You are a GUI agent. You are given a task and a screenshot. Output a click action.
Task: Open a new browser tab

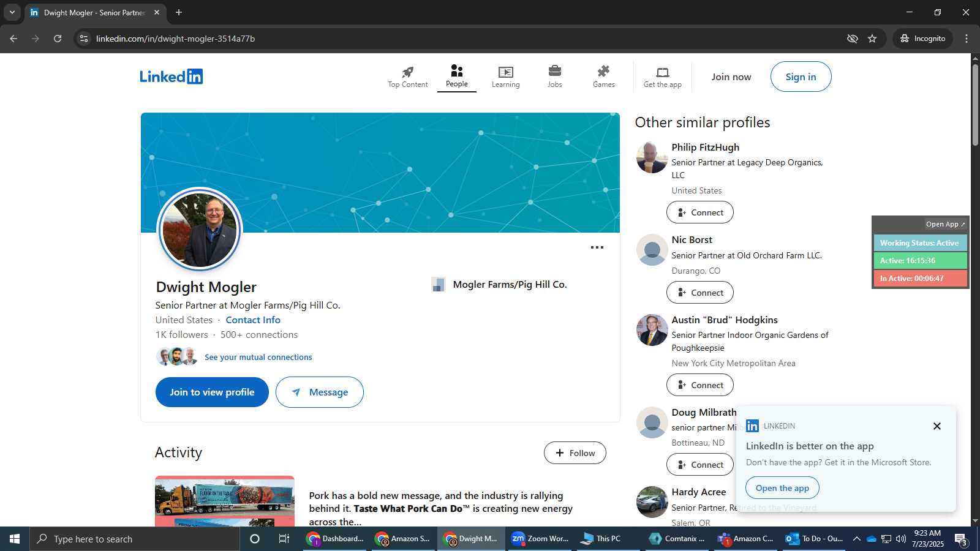tap(179, 12)
